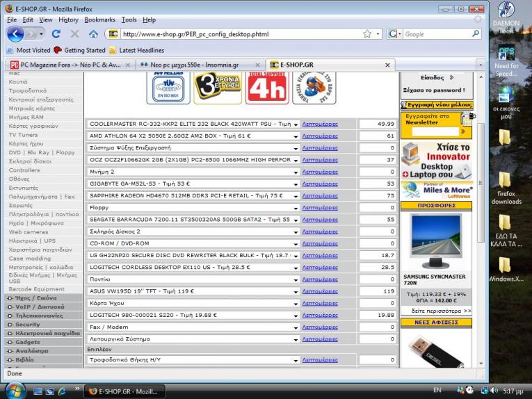The image size is (532, 399).
Task: Click the 49.99 price field
Action: click(378, 124)
